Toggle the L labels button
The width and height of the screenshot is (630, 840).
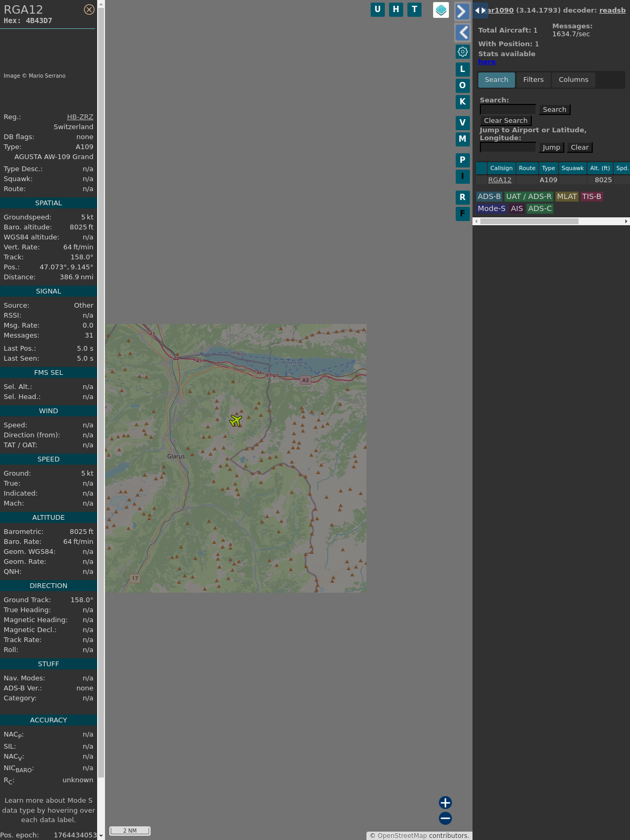pos(463,69)
